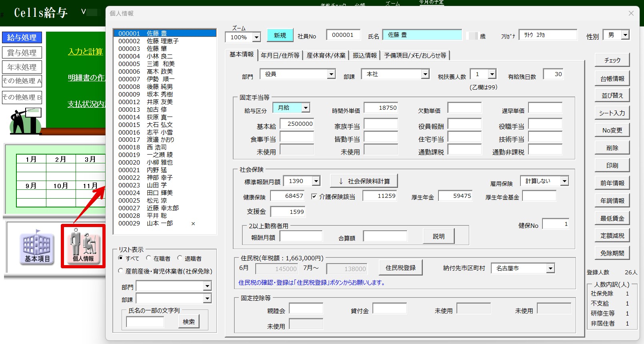Open the 給与区分 dropdown
644x344 pixels.
coord(305,108)
